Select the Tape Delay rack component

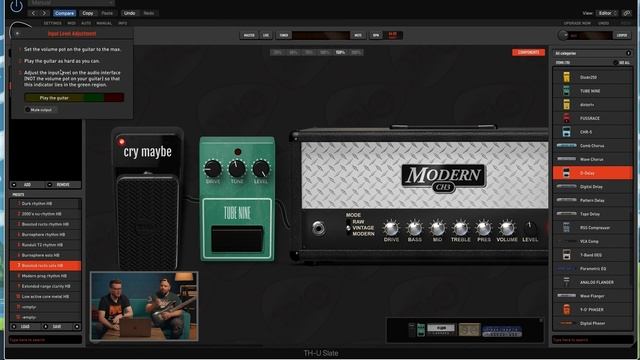pyautogui.click(x=592, y=214)
